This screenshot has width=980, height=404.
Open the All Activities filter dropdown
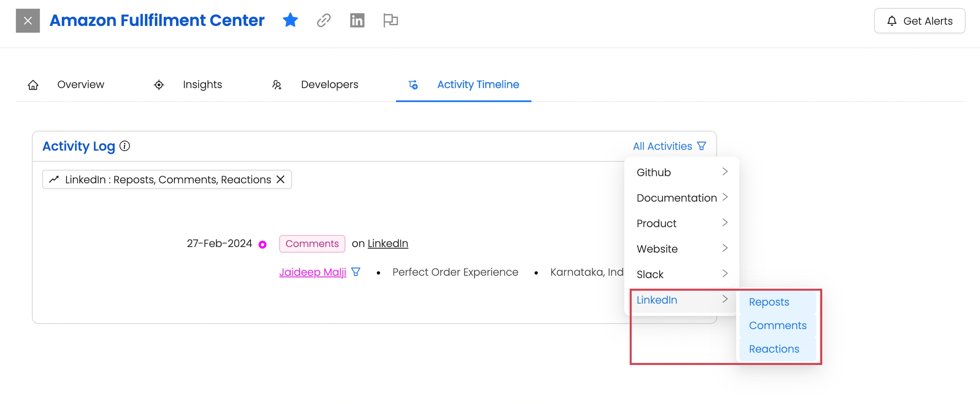coord(669,146)
